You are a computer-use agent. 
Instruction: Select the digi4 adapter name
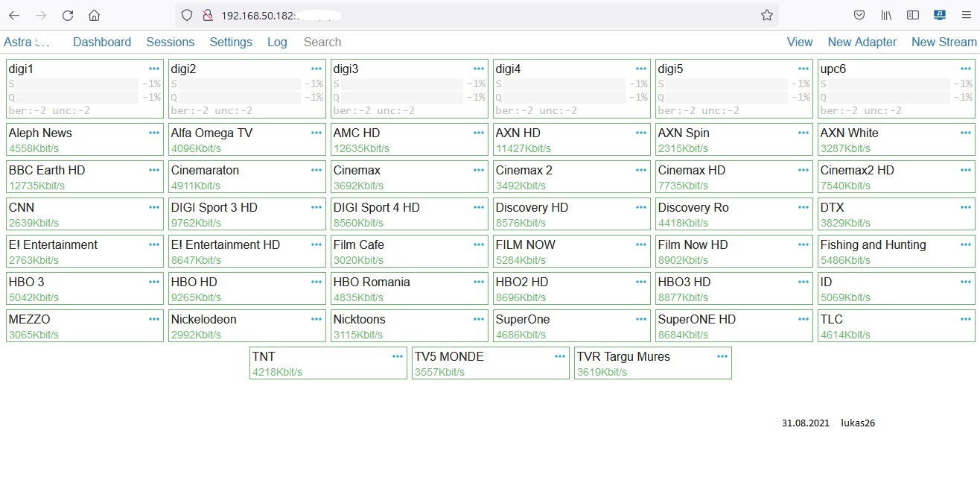[x=509, y=69]
